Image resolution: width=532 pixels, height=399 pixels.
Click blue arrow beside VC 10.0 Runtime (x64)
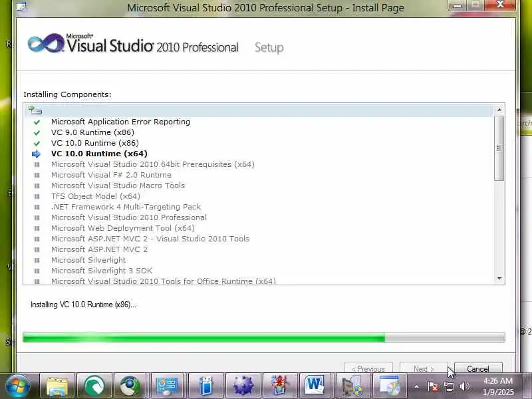(x=36, y=154)
